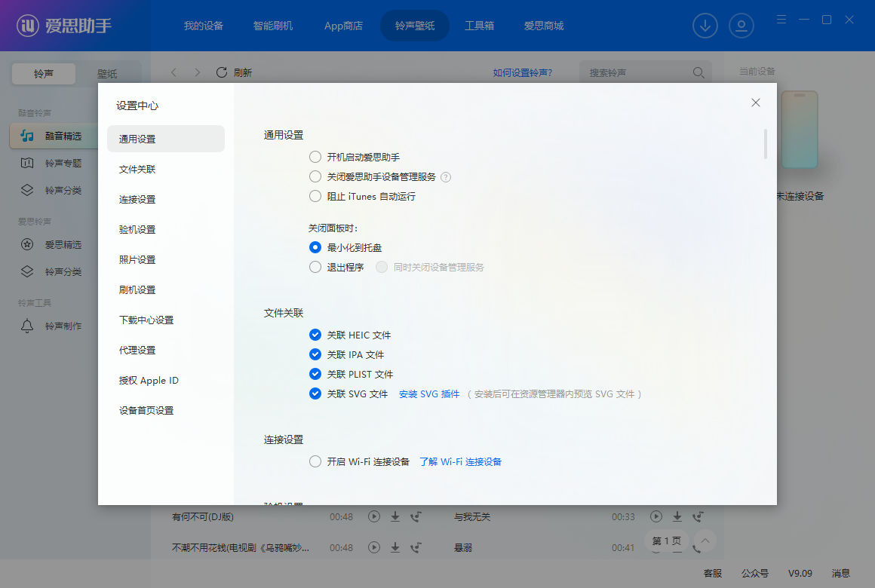
Task: Download the ringtone 与我无关
Action: tap(677, 516)
